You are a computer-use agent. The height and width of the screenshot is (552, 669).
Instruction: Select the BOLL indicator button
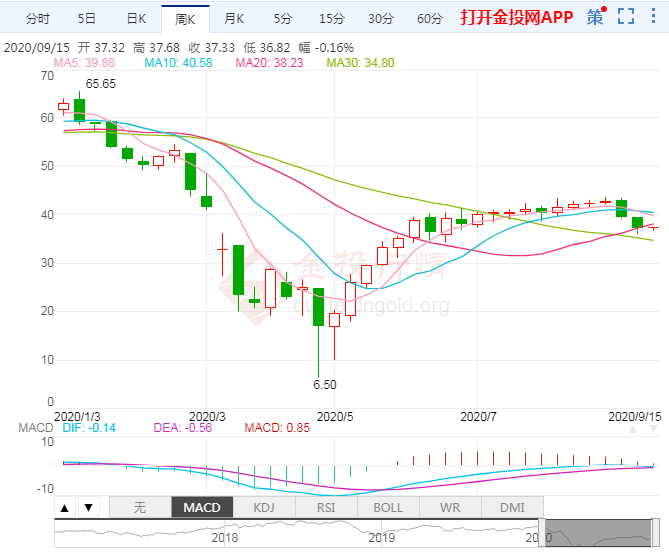click(x=388, y=508)
